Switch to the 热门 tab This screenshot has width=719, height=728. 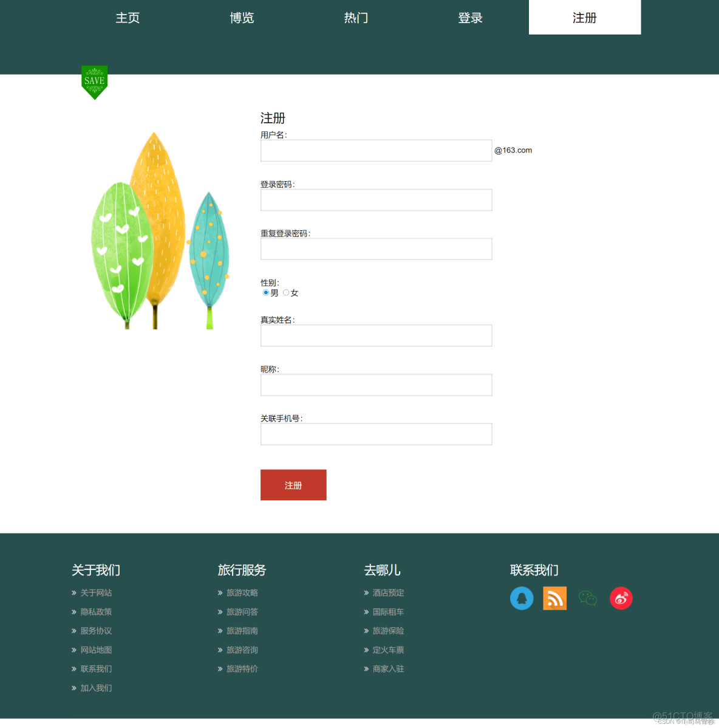tap(356, 18)
